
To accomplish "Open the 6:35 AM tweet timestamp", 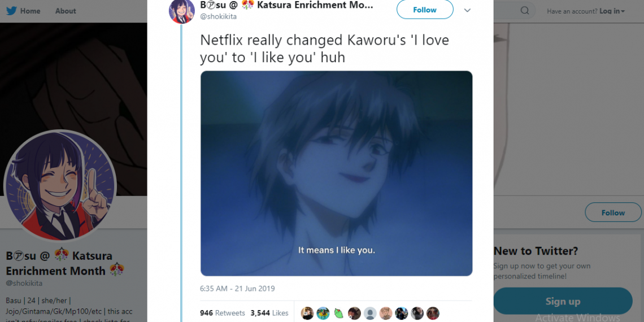I will [237, 288].
